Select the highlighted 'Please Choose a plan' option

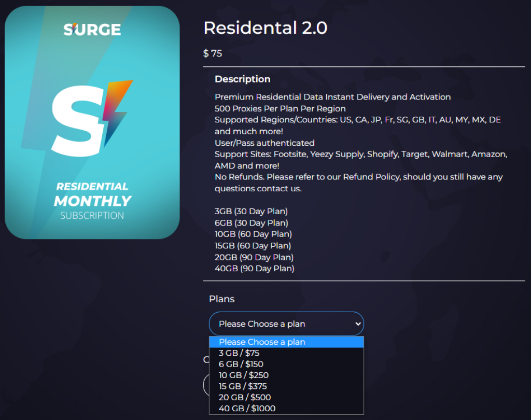click(x=286, y=342)
